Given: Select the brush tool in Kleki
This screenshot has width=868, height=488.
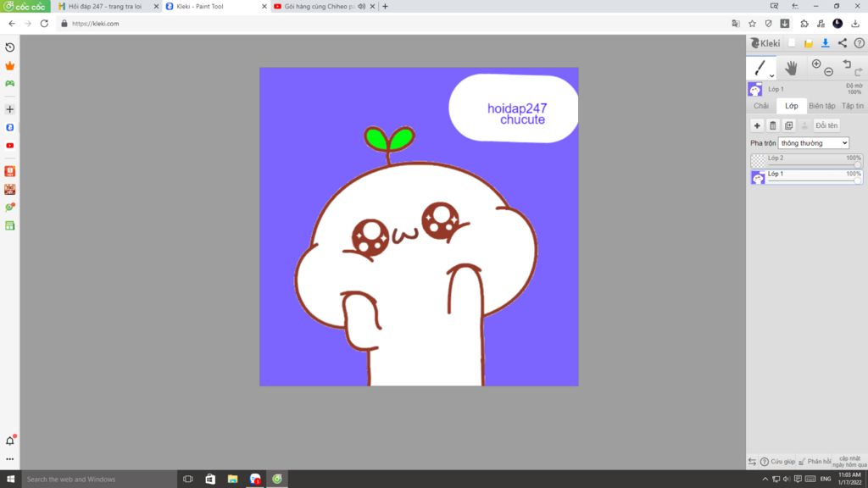Looking at the screenshot, I should 759,68.
